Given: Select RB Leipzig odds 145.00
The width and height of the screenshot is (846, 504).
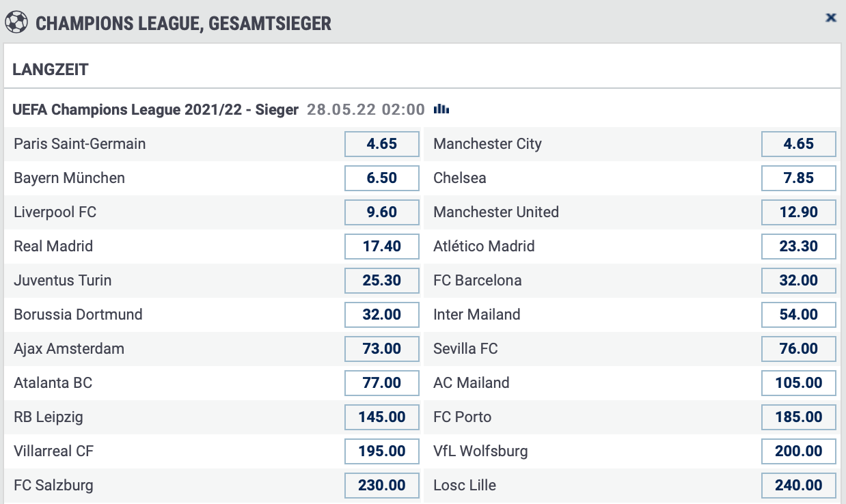Looking at the screenshot, I should 381,417.
